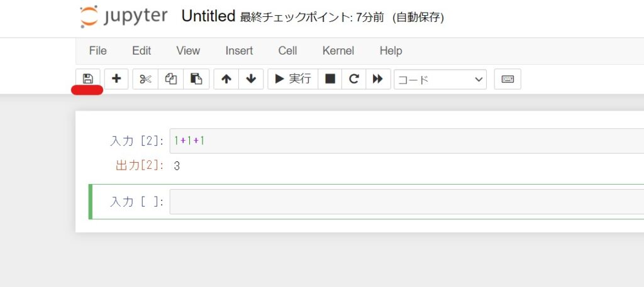Restart kernel and run all fast-forward icon

(378, 79)
